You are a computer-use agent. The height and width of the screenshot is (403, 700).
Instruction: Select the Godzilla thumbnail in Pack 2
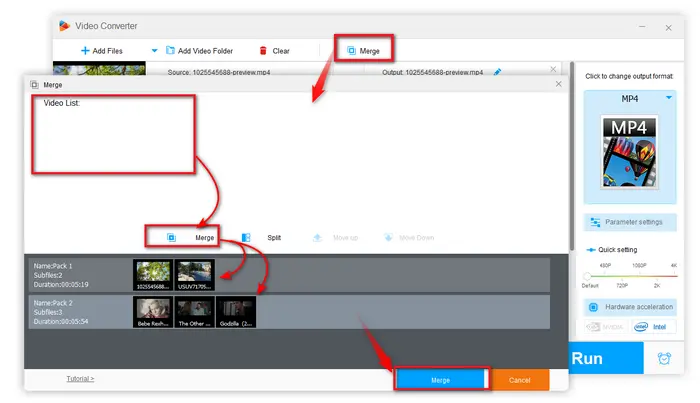(236, 312)
